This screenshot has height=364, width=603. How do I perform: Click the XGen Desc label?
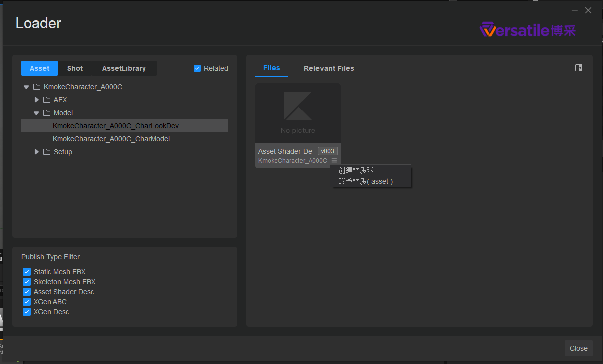[x=51, y=312]
